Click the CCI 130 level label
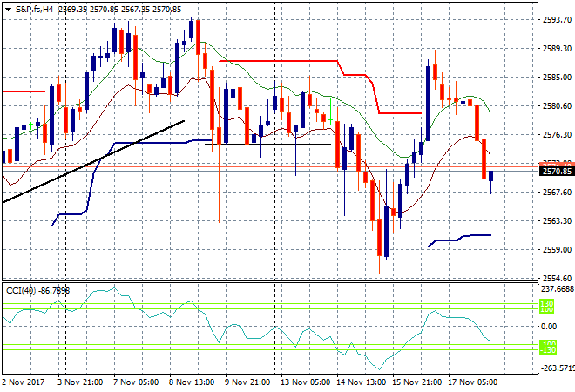Image resolution: width=575 pixels, height=392 pixels. pos(547,304)
